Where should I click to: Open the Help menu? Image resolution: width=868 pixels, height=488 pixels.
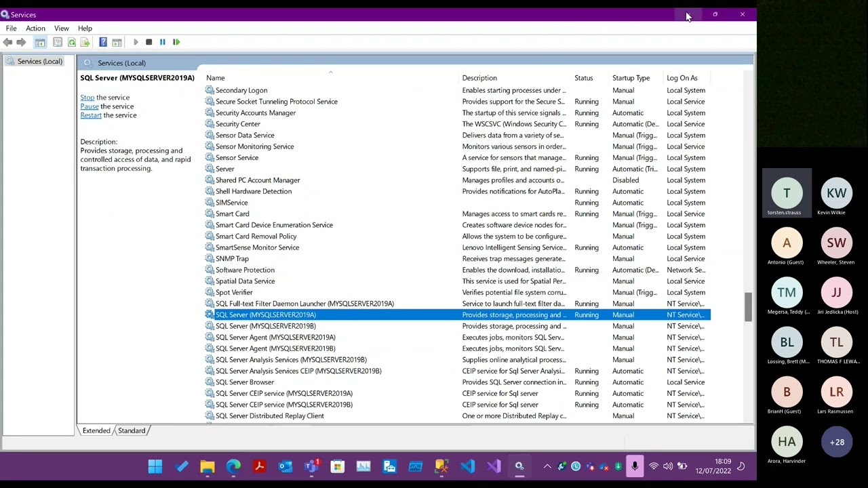[85, 28]
